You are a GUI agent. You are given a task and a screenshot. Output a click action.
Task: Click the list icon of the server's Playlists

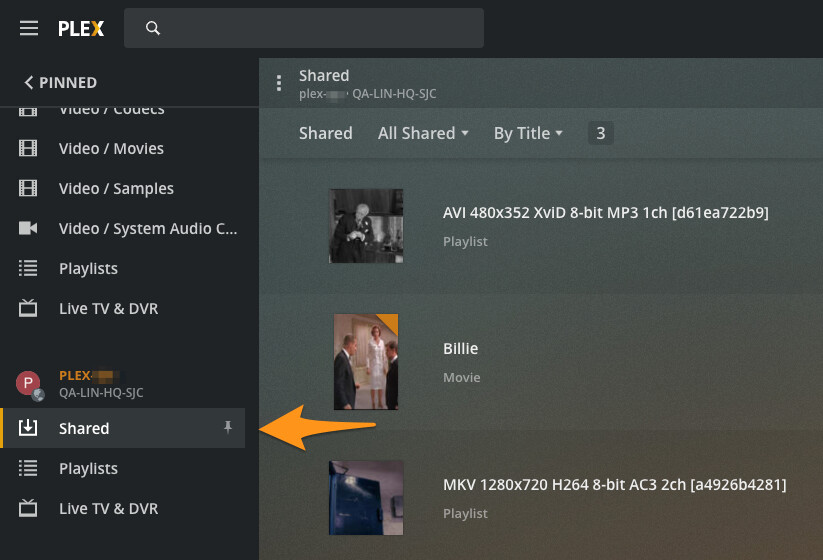28,468
